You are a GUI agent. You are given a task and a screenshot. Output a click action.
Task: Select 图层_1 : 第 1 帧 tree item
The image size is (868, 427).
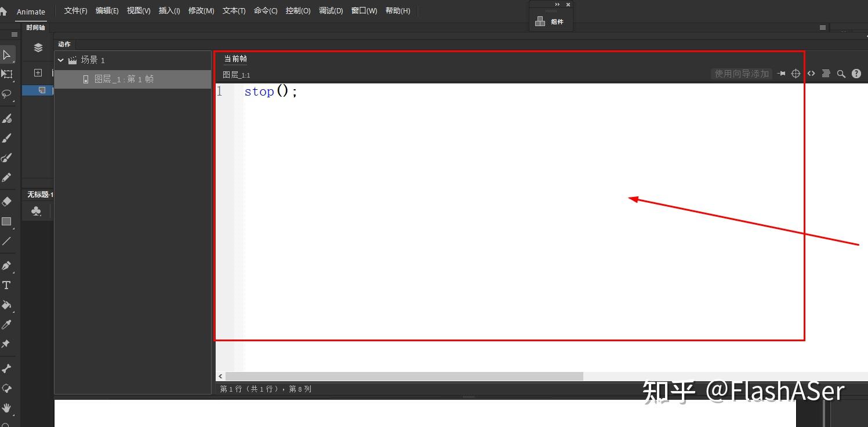[x=133, y=79]
